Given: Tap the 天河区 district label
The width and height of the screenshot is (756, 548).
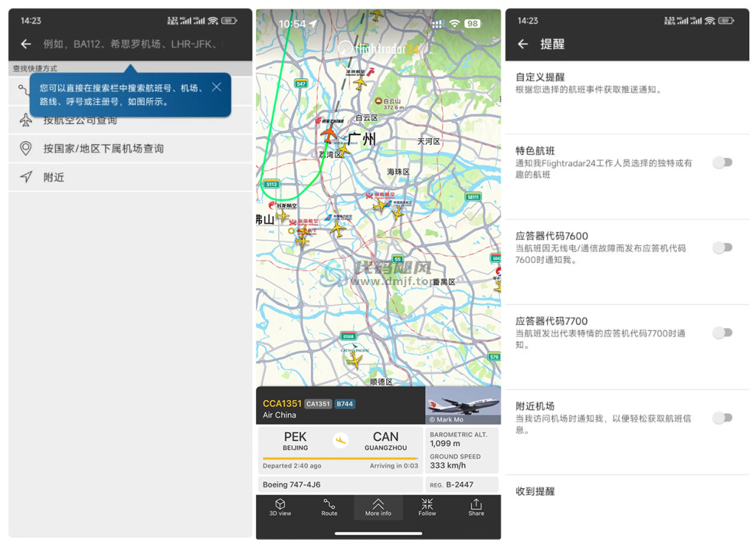Looking at the screenshot, I should (x=429, y=141).
